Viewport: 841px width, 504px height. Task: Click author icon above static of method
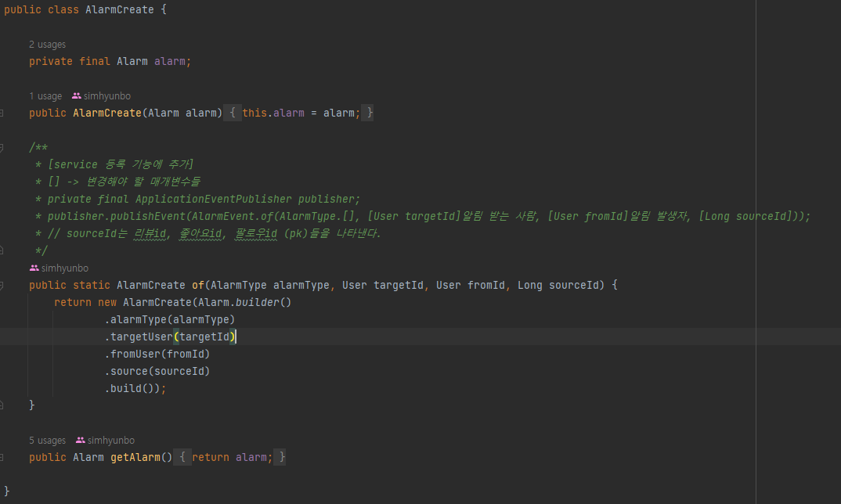(34, 268)
